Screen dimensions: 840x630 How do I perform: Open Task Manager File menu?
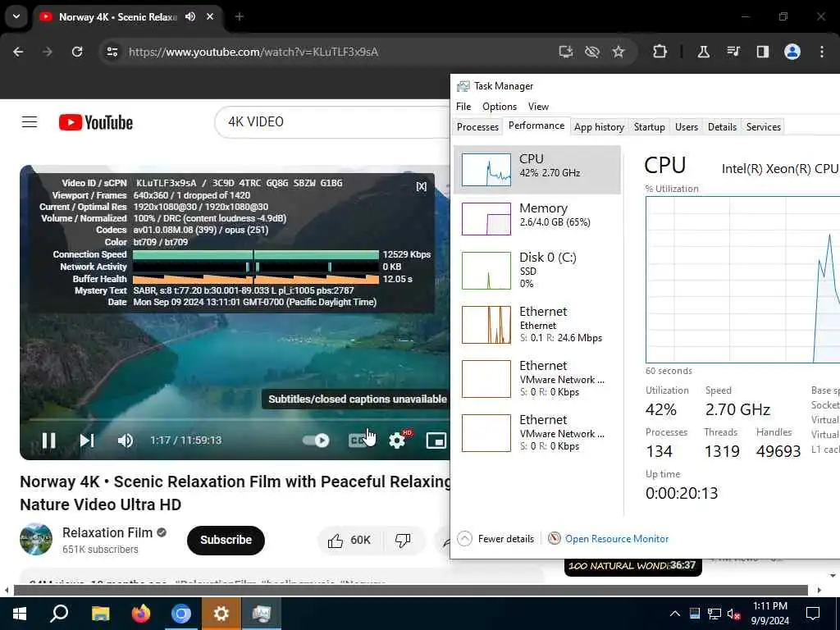[463, 107]
